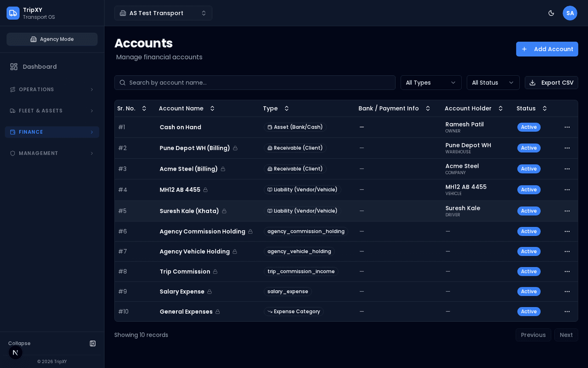Sort by Type column
The width and height of the screenshot is (588, 368).
point(276,109)
